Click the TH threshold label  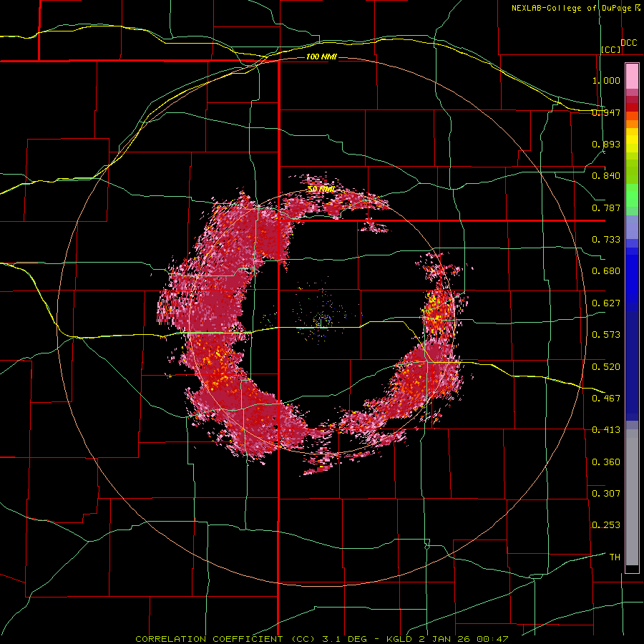click(615, 557)
